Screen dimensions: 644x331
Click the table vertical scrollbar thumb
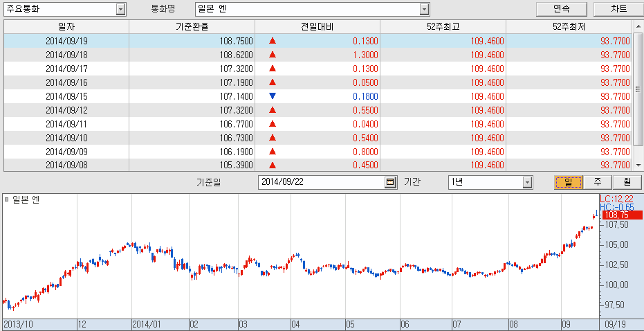[638, 89]
